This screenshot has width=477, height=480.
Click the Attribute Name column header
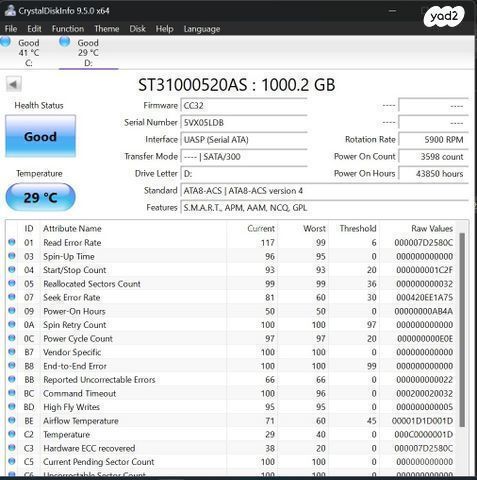pos(72,229)
